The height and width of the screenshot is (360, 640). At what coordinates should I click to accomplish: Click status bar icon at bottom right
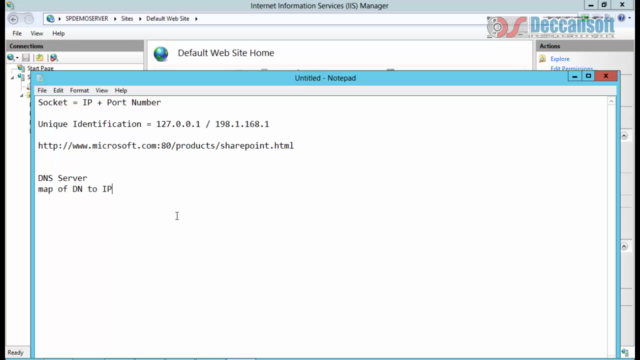click(x=625, y=353)
